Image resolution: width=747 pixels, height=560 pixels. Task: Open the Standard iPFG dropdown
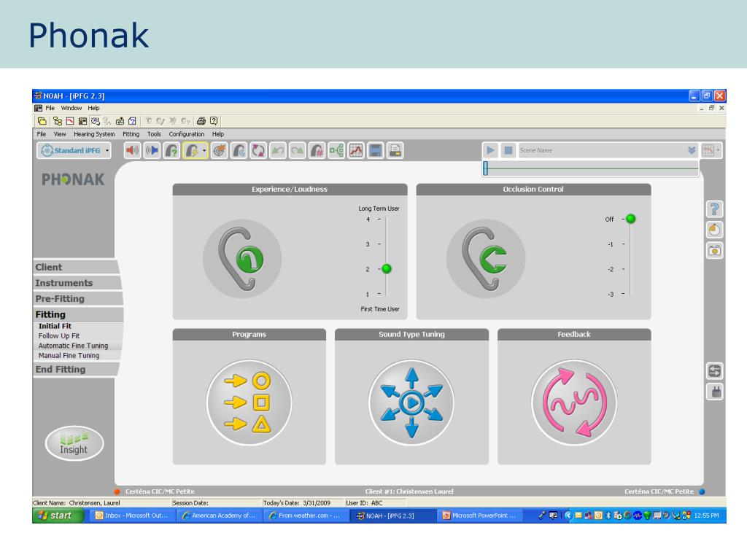(74, 150)
